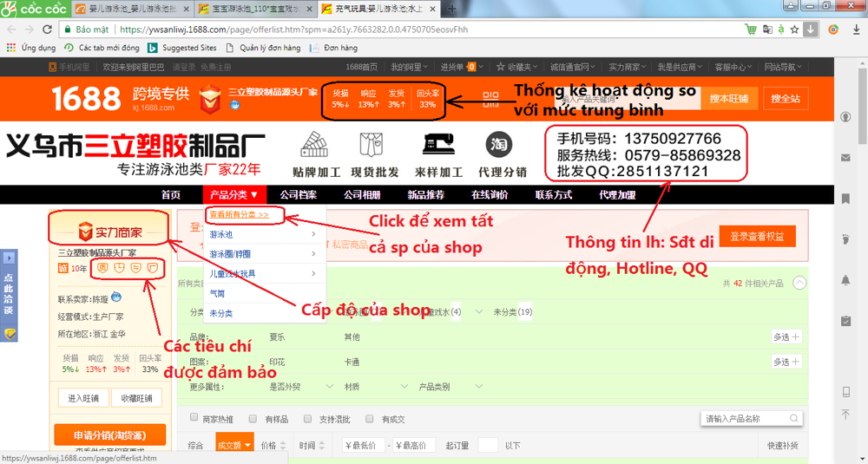The width and height of the screenshot is (868, 464).
Task: Open the 公司相册 nav tab
Action: pyautogui.click(x=362, y=194)
